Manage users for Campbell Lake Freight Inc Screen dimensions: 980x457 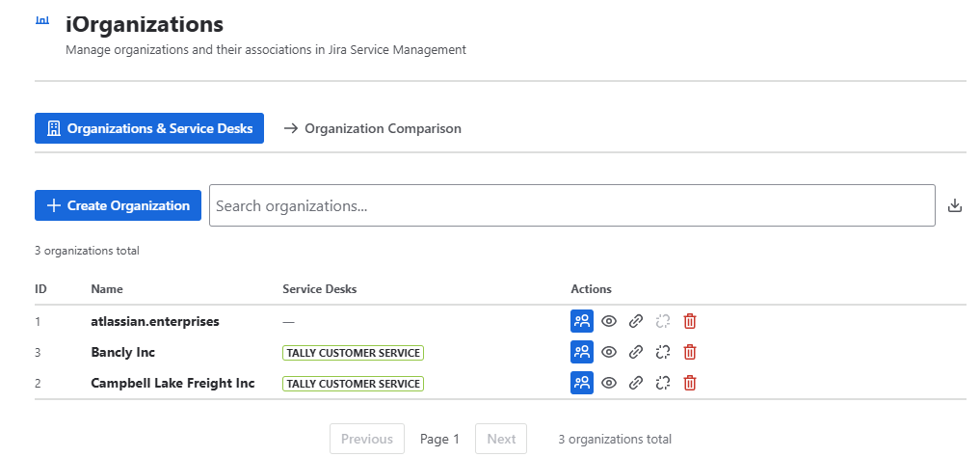pos(582,383)
